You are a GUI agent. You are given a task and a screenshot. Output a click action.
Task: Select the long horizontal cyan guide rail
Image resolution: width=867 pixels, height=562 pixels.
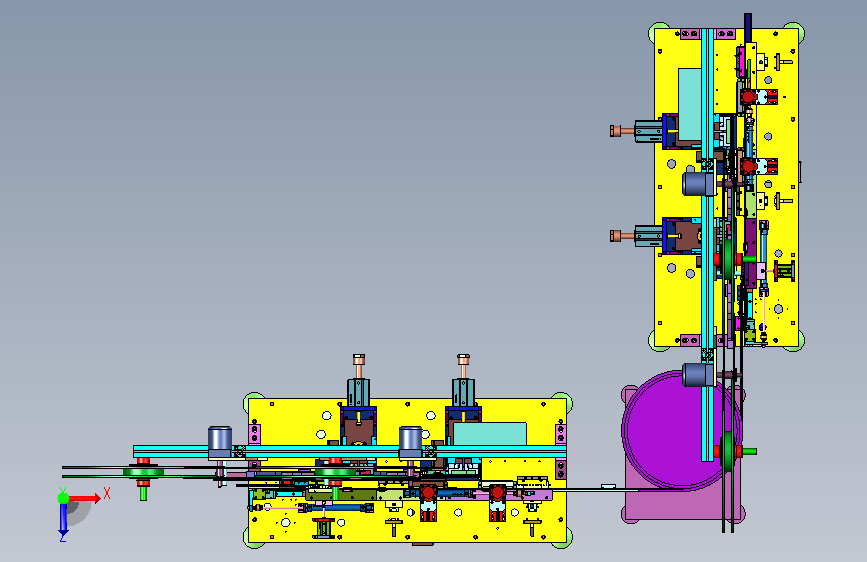[349, 451]
